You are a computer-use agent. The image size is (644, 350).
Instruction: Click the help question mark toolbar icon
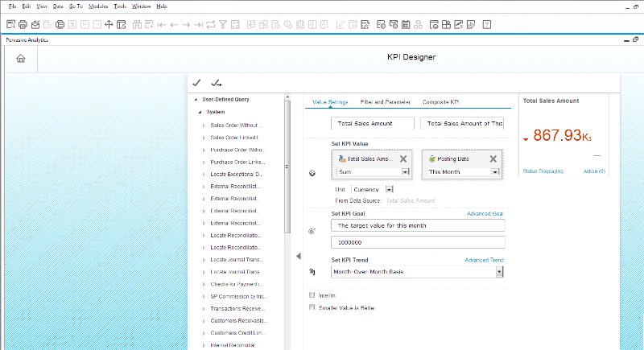point(487,25)
